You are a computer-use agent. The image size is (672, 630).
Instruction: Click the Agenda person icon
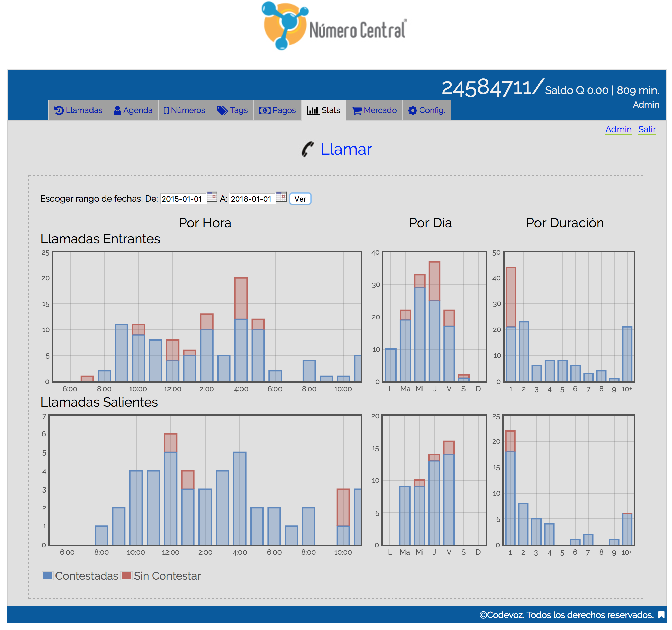click(x=117, y=111)
